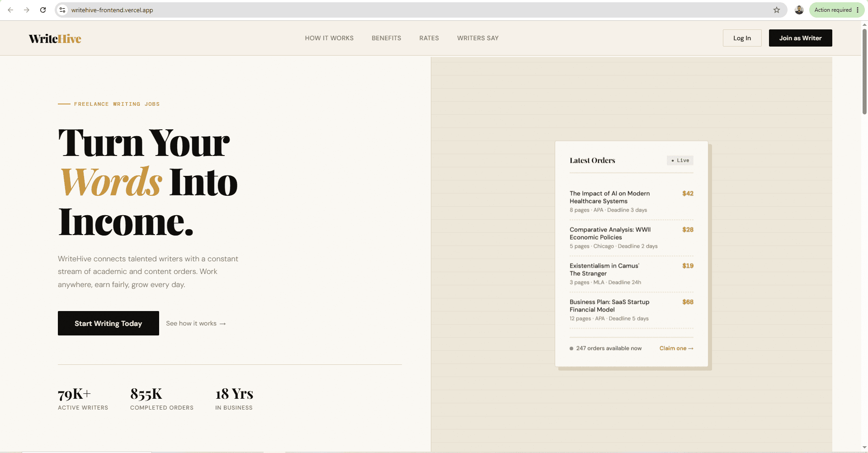Click the scrollbar up arrow
The height and width of the screenshot is (453, 868).
864,25
